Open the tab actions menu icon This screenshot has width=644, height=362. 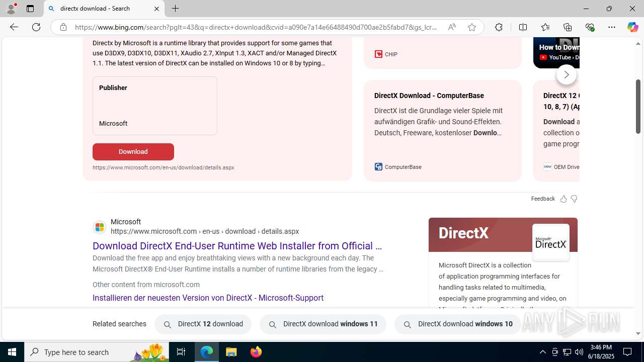click(30, 9)
